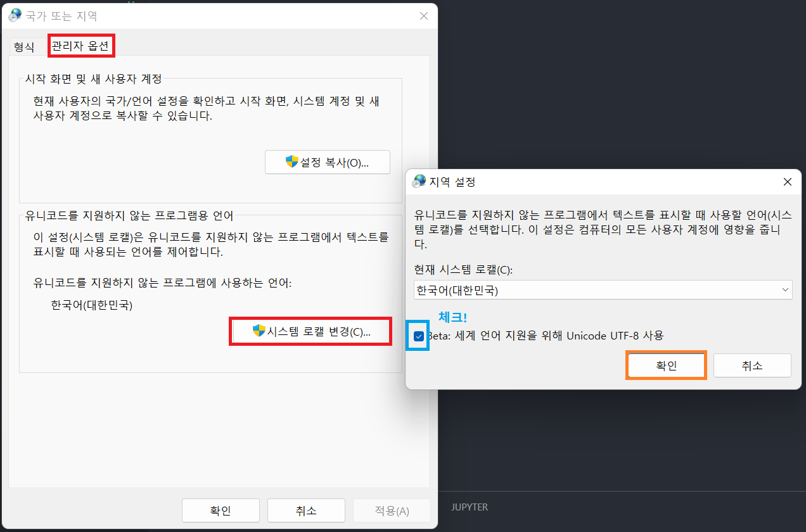Open the JUPYTER panel tab in background
The width and height of the screenshot is (806, 532).
[x=470, y=507]
